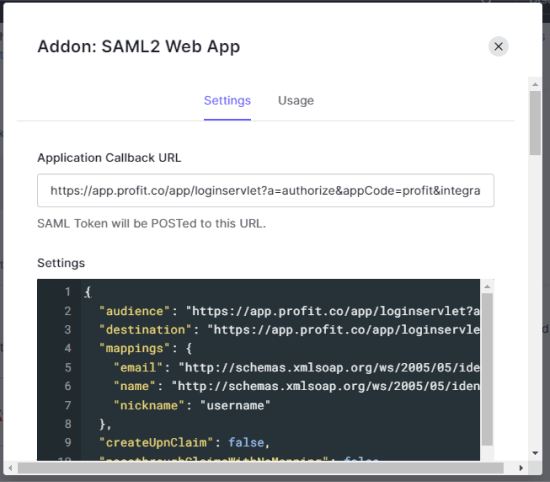Click the false value of createUpnClaim
The width and height of the screenshot is (550, 482).
coord(246,443)
